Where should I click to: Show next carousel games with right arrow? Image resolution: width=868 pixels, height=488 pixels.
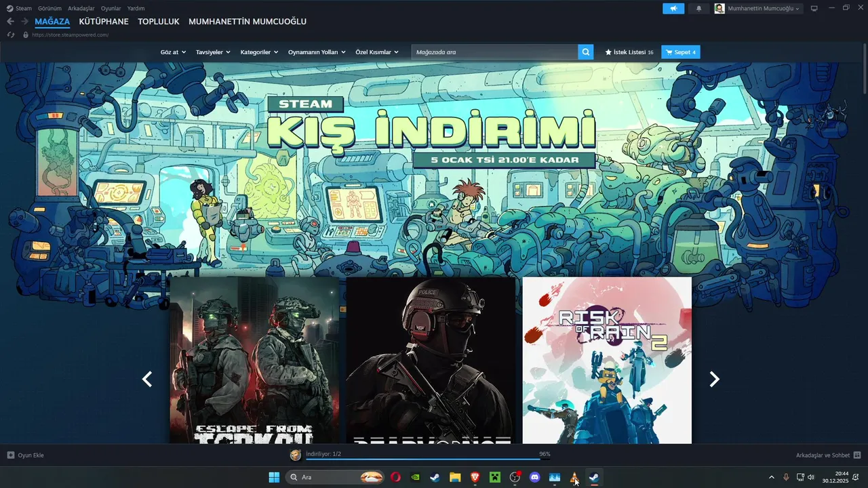pyautogui.click(x=714, y=379)
